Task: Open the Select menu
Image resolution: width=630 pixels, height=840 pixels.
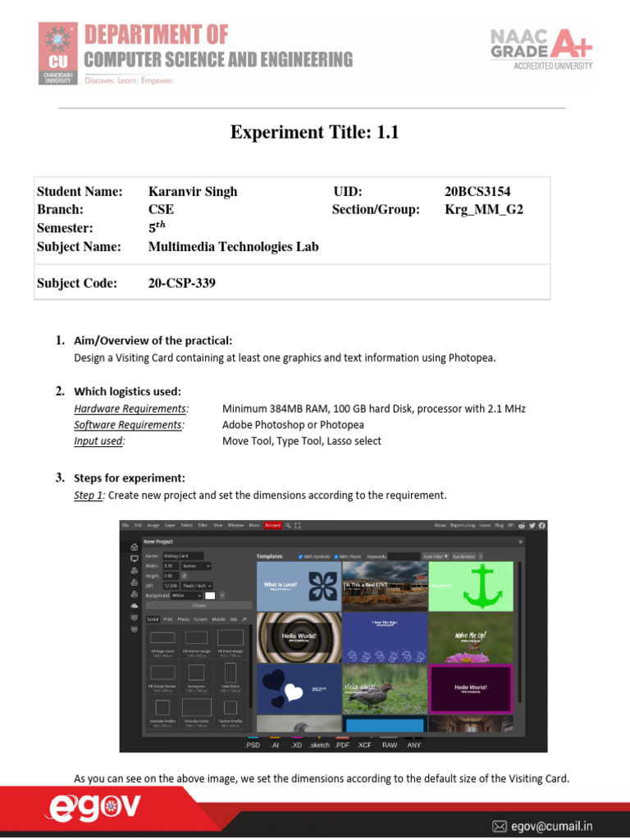Action: click(x=186, y=526)
